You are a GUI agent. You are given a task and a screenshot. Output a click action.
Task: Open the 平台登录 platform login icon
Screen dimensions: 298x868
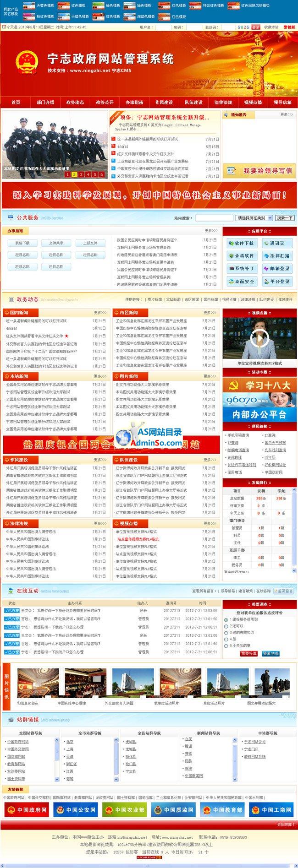pos(277,282)
